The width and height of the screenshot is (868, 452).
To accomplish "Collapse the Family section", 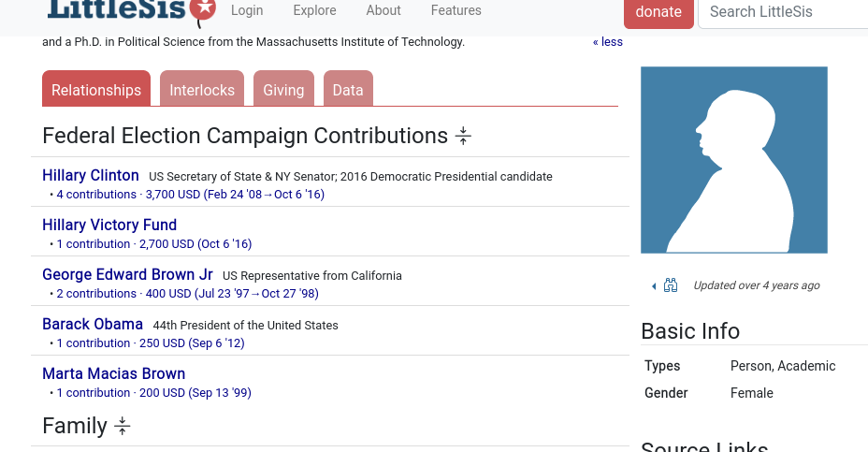I will point(123,426).
